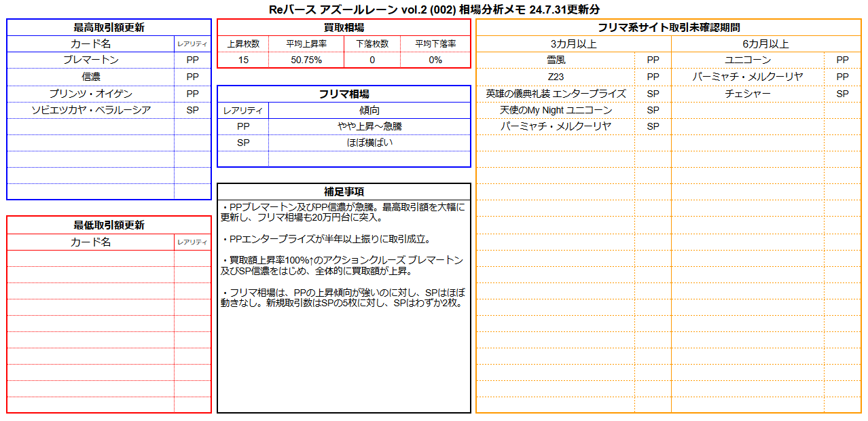
Task: Click the 傾向 column header
Action: pyautogui.click(x=369, y=110)
